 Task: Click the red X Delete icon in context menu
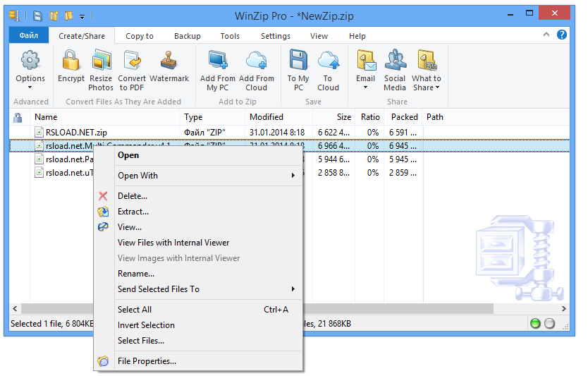[103, 196]
